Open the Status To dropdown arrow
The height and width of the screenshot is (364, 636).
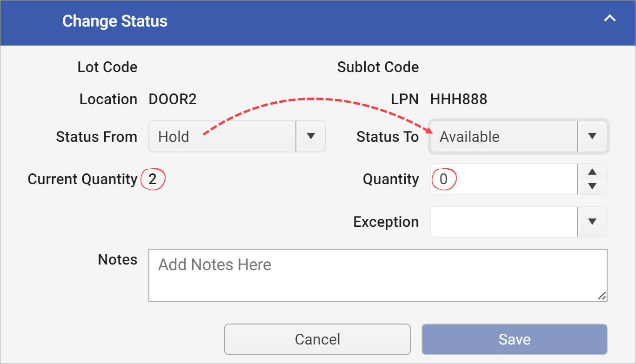[x=592, y=136]
